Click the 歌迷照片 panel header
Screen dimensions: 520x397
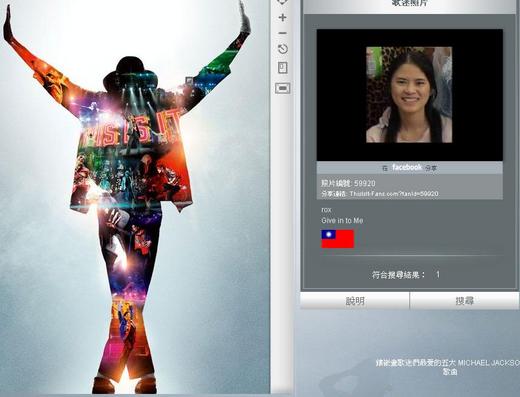tap(410, 4)
